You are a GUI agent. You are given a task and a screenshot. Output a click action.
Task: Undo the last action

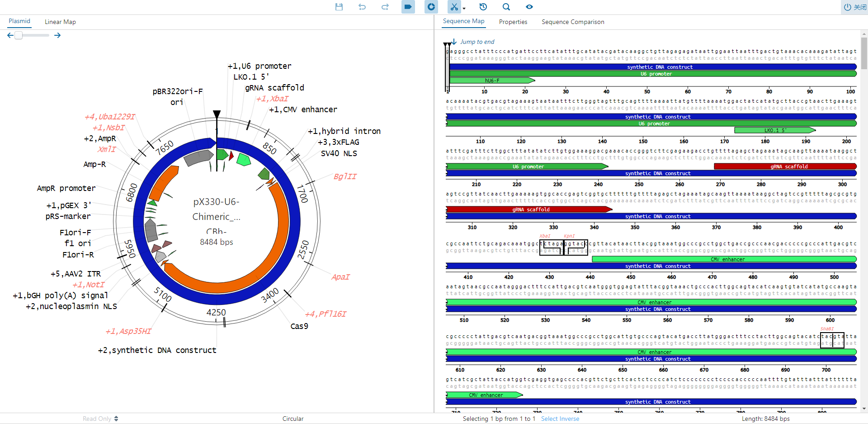click(x=362, y=7)
